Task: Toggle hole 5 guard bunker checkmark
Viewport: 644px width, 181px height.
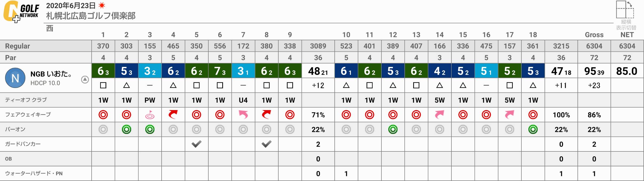Action: (x=196, y=144)
